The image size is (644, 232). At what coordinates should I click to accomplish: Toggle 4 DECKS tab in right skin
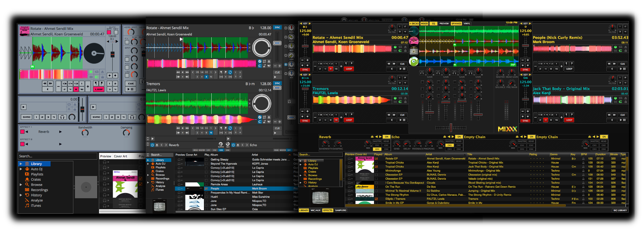pyautogui.click(x=414, y=23)
